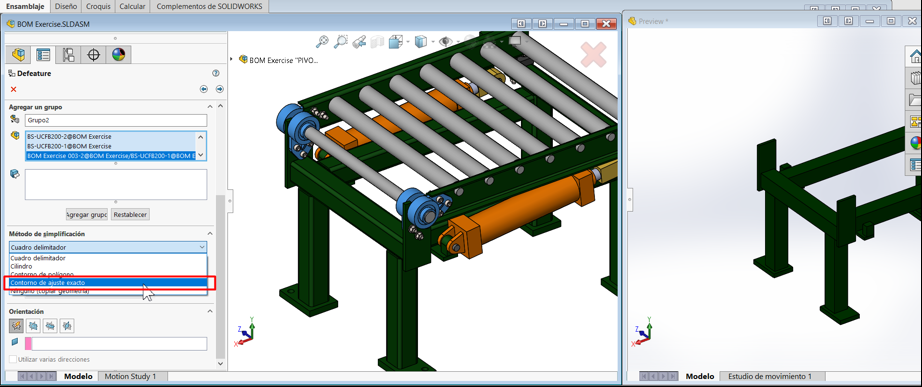This screenshot has width=922, height=387.
Task: Select BS-UCFB200-2@BOM Exercise list row
Action: coord(110,136)
